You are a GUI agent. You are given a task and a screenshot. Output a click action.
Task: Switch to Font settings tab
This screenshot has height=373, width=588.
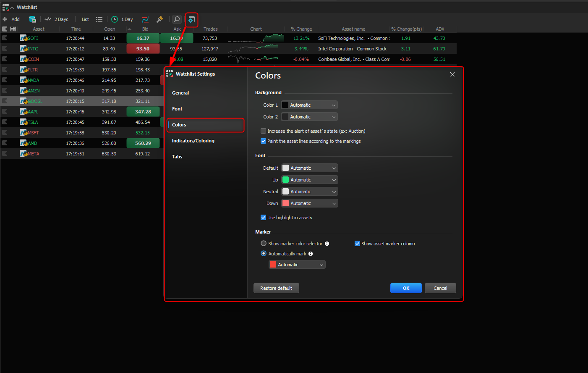click(177, 109)
